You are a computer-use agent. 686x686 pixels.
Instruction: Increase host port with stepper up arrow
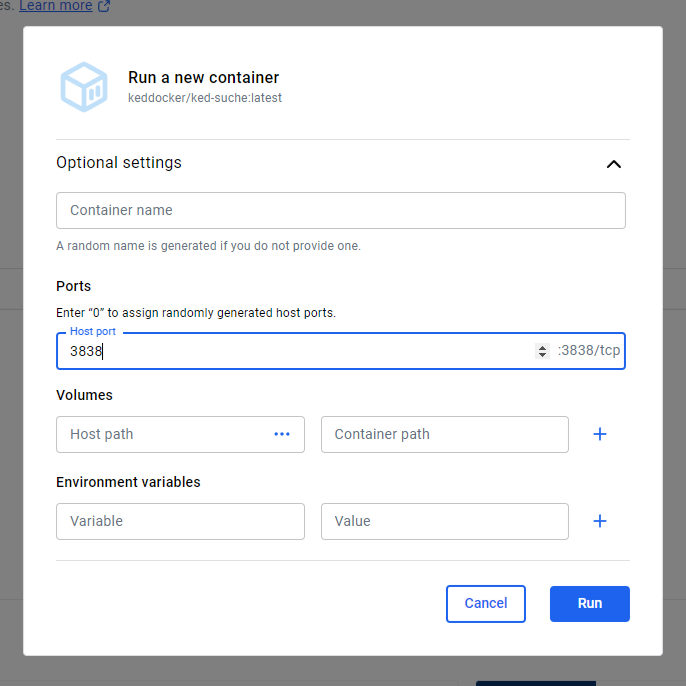tap(542, 347)
